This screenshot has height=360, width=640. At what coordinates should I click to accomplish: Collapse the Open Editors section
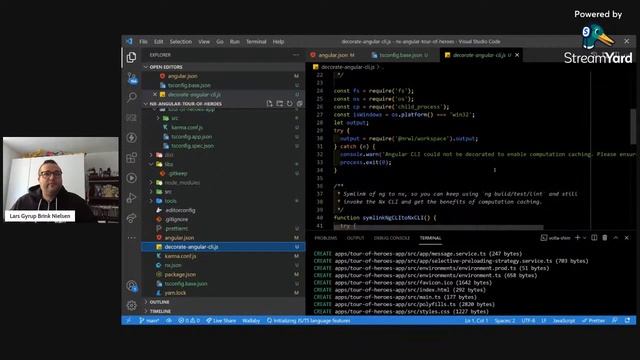click(165, 67)
